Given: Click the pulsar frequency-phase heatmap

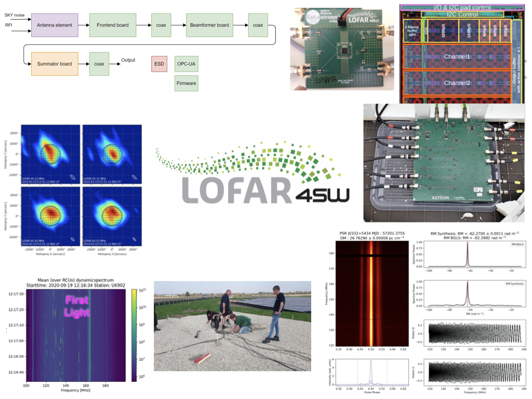Looking at the screenshot, I should [372, 294].
